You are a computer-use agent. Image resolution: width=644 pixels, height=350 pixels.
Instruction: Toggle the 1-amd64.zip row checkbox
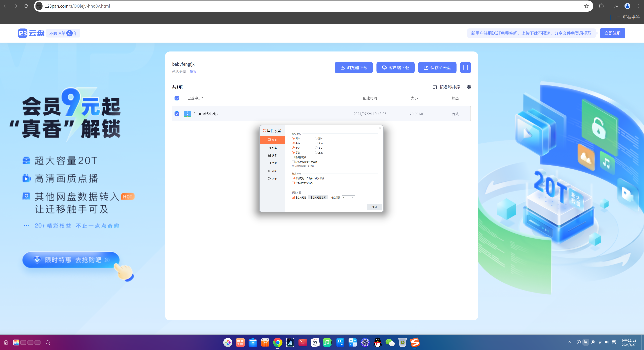click(177, 114)
